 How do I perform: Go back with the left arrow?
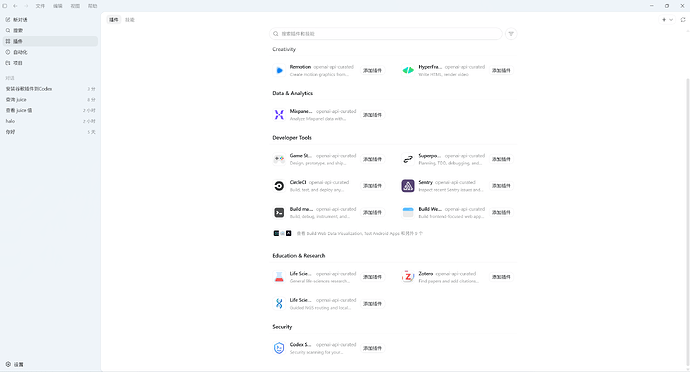[x=15, y=6]
